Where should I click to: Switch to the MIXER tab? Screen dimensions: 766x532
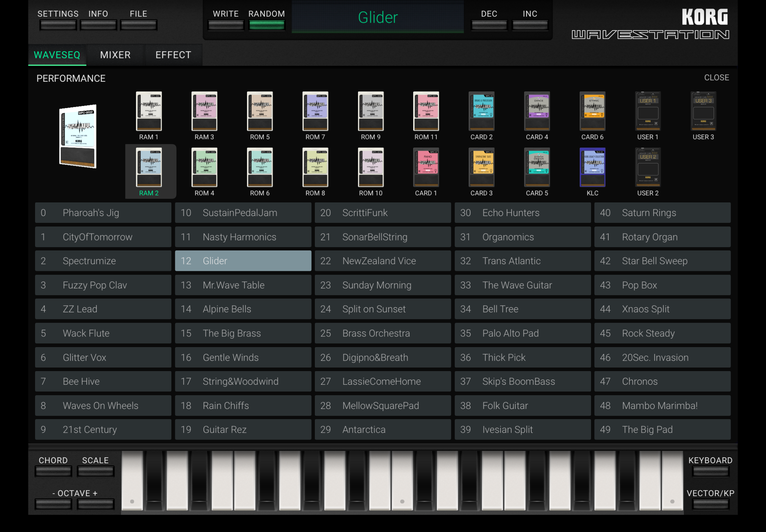click(x=115, y=55)
